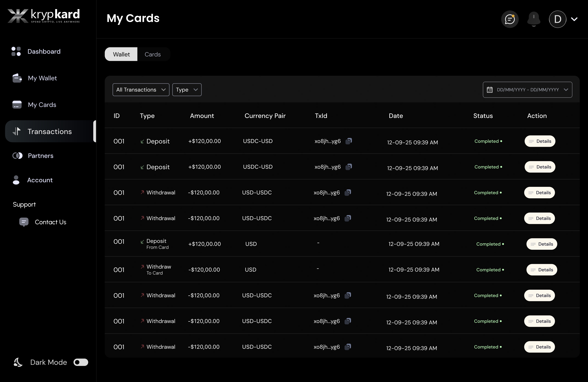The image size is (588, 382).
Task: Click the TxId column header
Action: tap(321, 116)
